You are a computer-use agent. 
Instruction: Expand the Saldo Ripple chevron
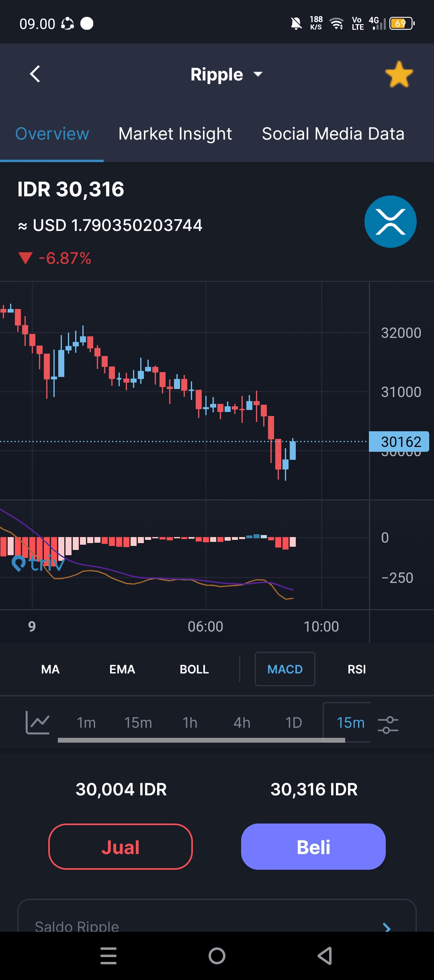pos(387,927)
